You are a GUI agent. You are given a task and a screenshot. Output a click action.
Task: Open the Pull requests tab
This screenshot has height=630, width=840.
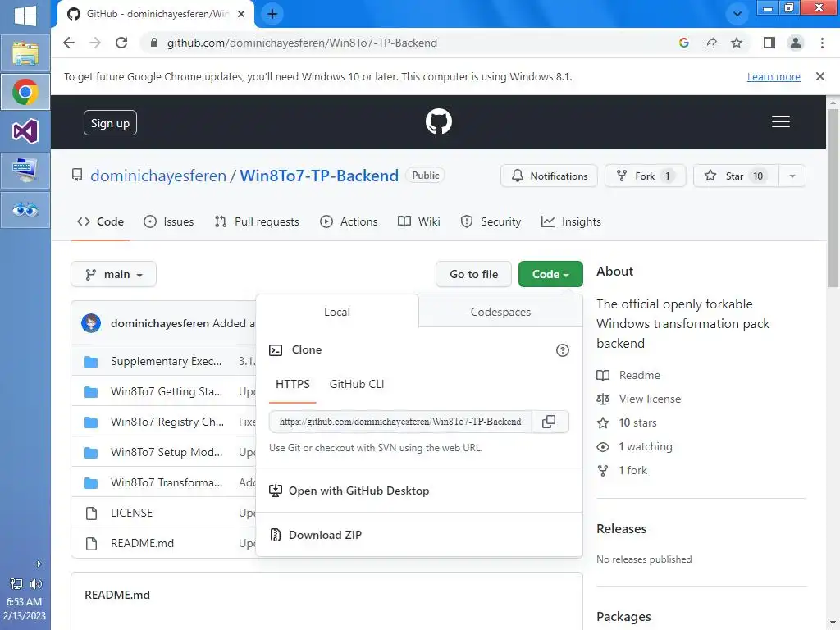pyautogui.click(x=257, y=221)
